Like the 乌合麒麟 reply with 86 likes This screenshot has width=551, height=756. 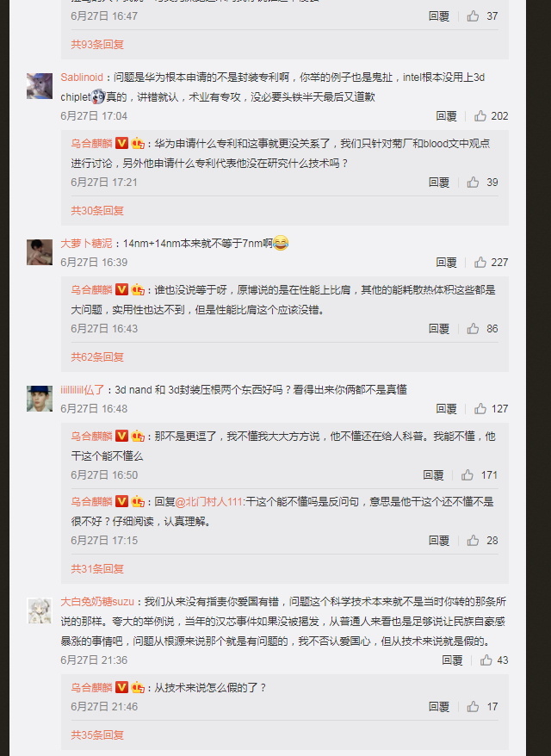(x=473, y=329)
